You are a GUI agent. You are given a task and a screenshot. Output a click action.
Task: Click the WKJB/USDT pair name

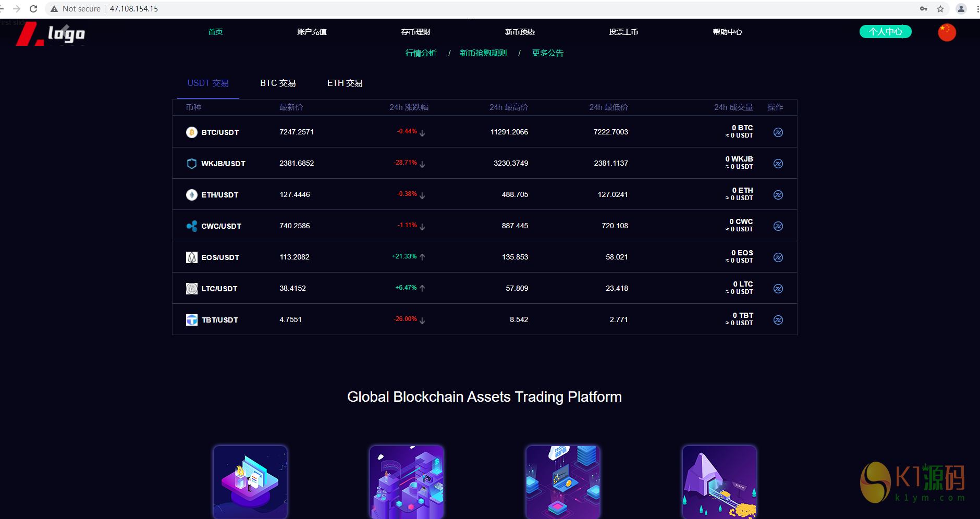pyautogui.click(x=223, y=164)
